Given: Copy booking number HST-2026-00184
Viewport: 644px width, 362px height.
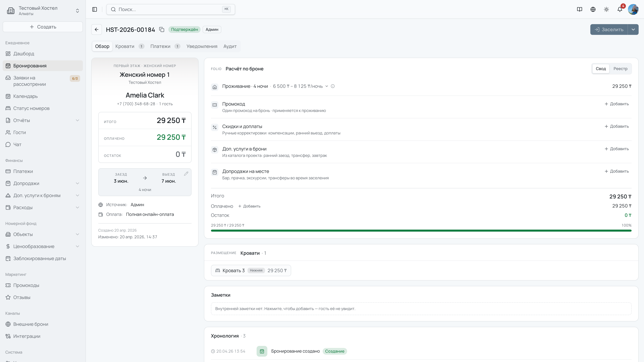Looking at the screenshot, I should point(162,29).
